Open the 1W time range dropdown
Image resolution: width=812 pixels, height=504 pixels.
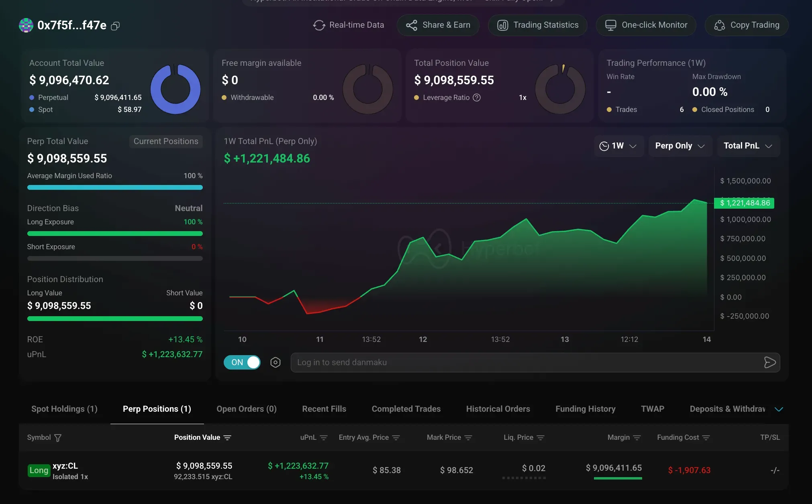(619, 146)
